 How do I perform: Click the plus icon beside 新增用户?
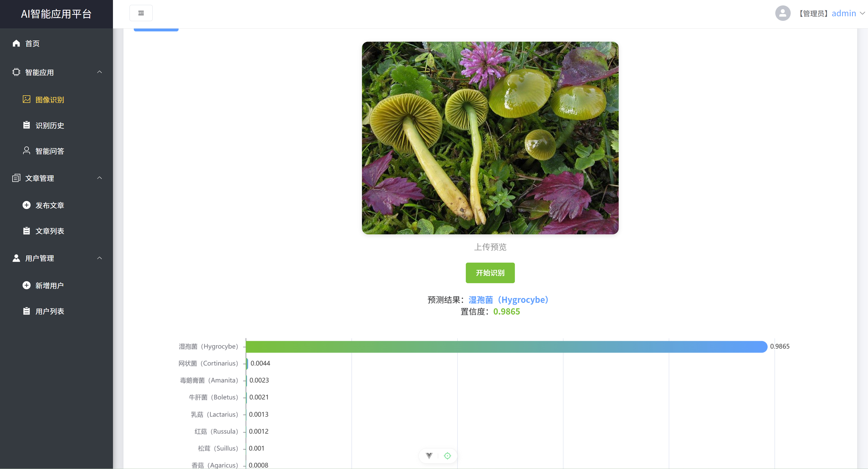click(x=26, y=285)
